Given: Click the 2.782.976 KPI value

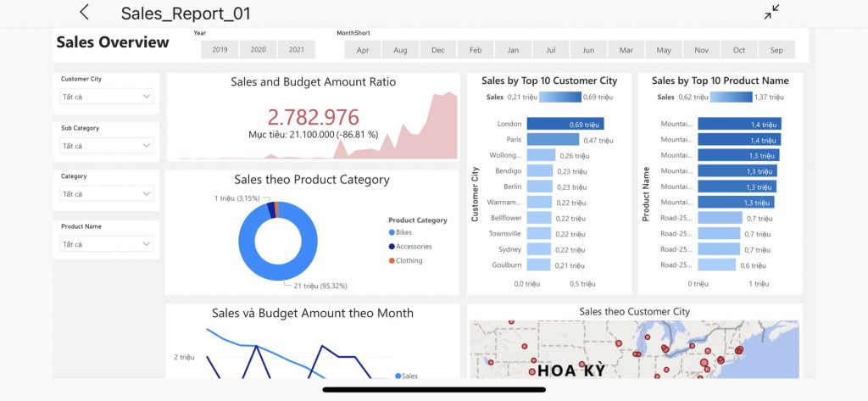Looking at the screenshot, I should (314, 118).
